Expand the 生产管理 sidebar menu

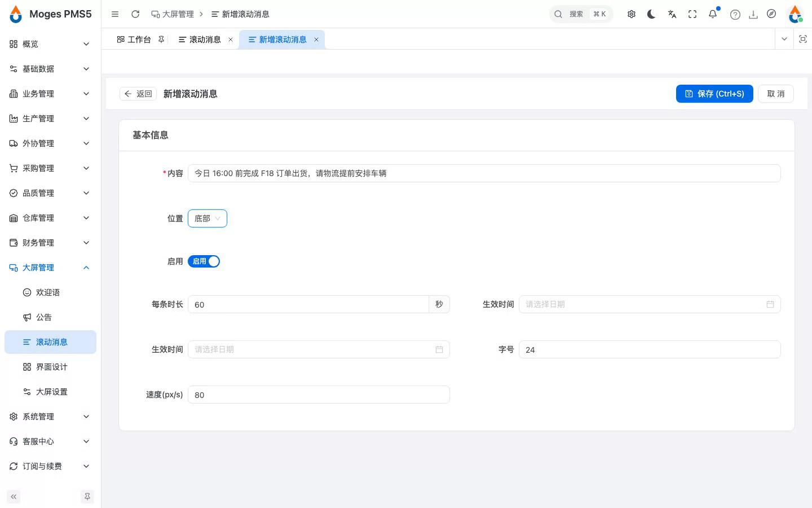pyautogui.click(x=50, y=119)
